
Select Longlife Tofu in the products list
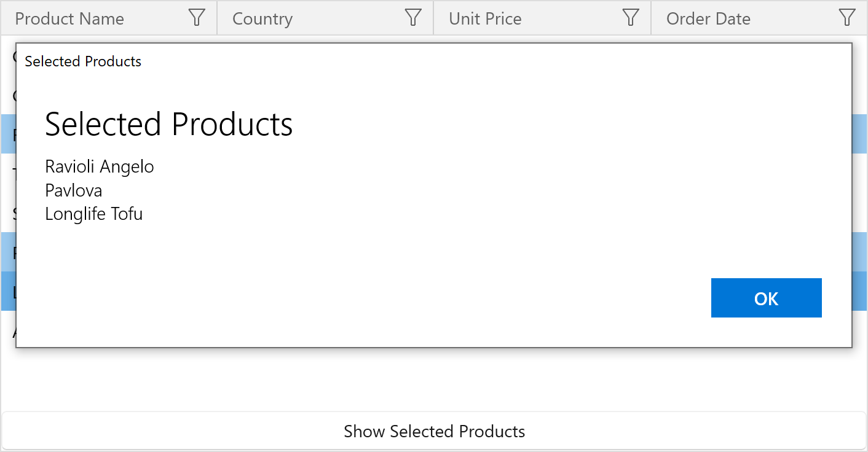click(x=93, y=214)
